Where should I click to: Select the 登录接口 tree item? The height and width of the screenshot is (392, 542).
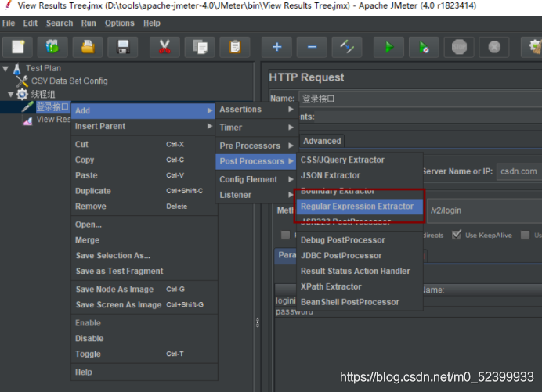[53, 106]
